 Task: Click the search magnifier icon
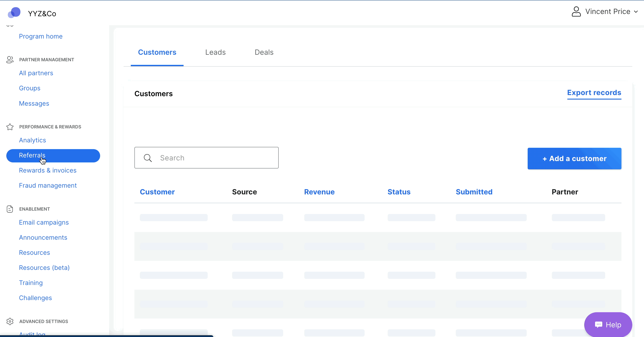coord(148,158)
